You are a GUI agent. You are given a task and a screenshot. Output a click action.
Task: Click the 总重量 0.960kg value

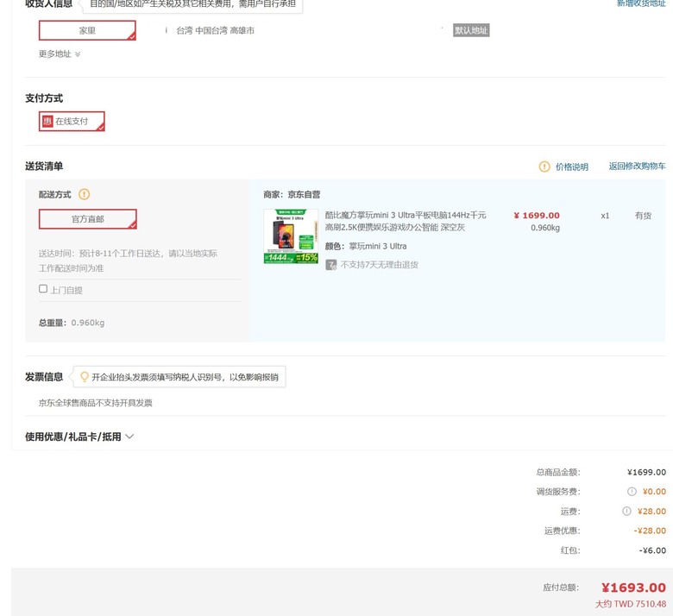point(88,323)
